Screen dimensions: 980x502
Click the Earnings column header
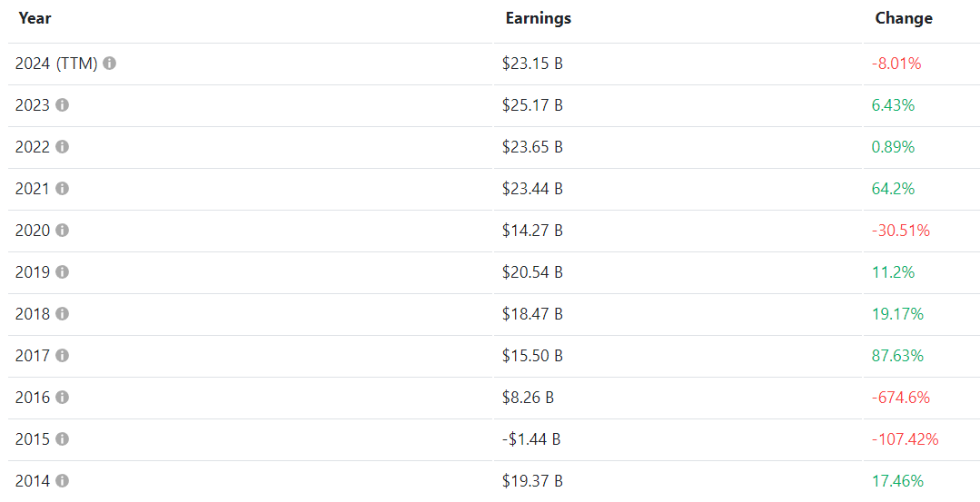click(x=538, y=18)
